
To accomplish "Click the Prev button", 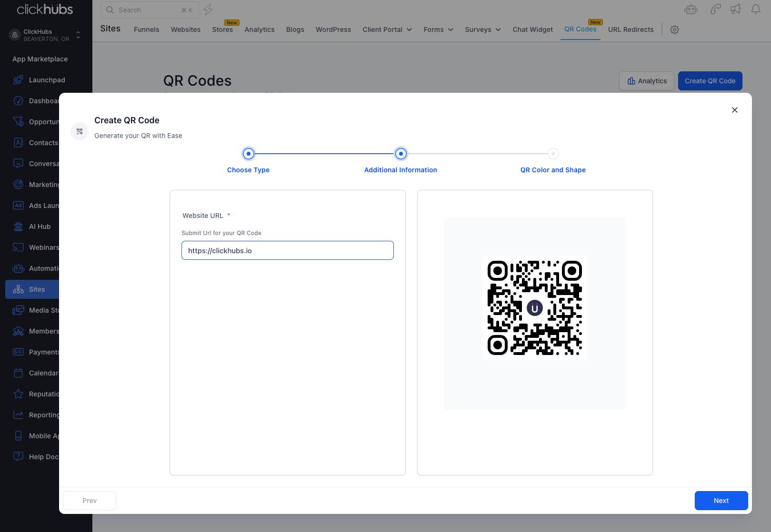I will (90, 501).
